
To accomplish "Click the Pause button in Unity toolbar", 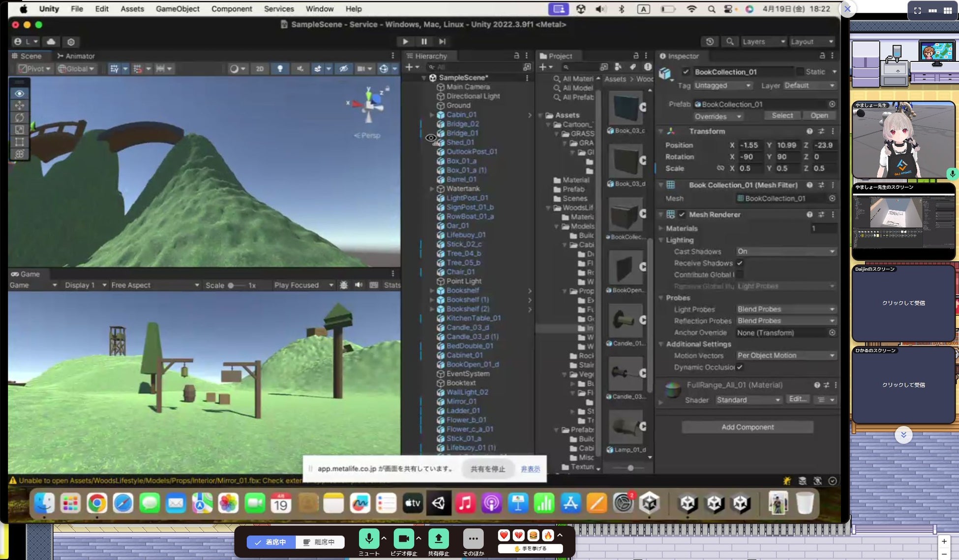I will pos(424,42).
